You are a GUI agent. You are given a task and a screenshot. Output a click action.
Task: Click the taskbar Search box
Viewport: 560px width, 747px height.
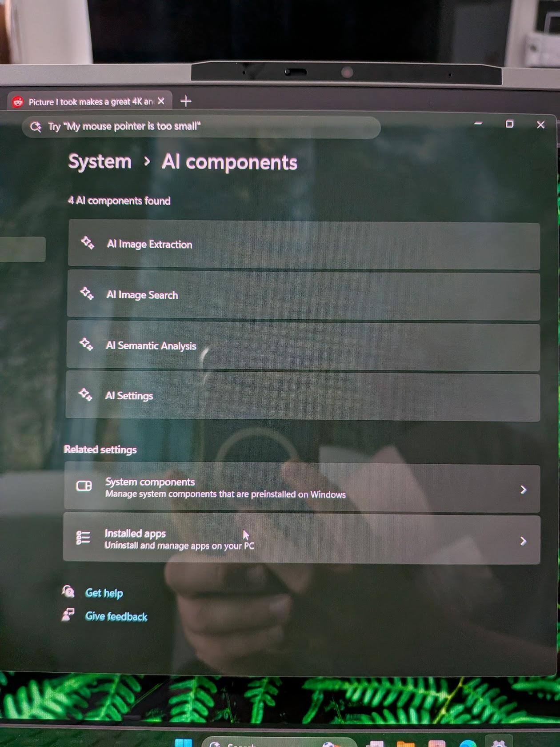tap(279, 743)
